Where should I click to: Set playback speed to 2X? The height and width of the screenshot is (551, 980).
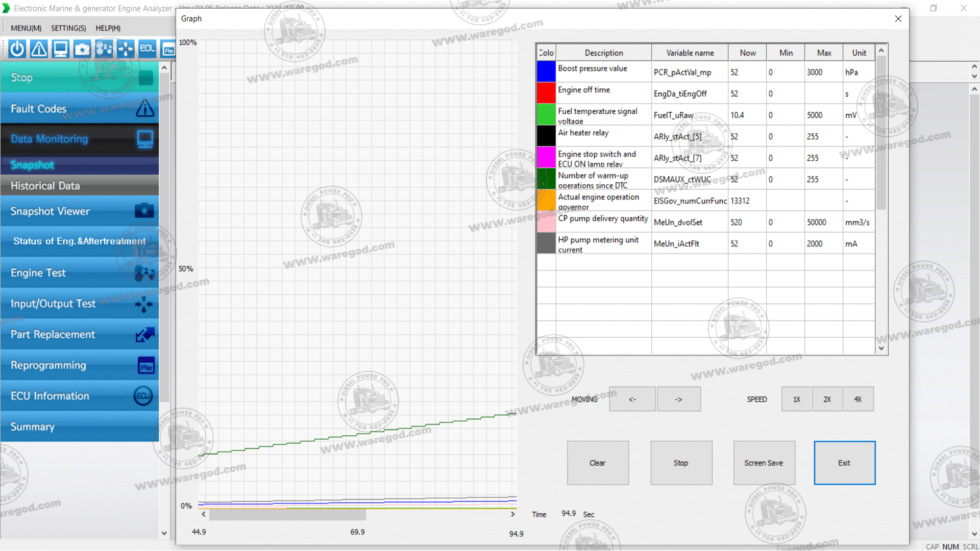tap(827, 399)
